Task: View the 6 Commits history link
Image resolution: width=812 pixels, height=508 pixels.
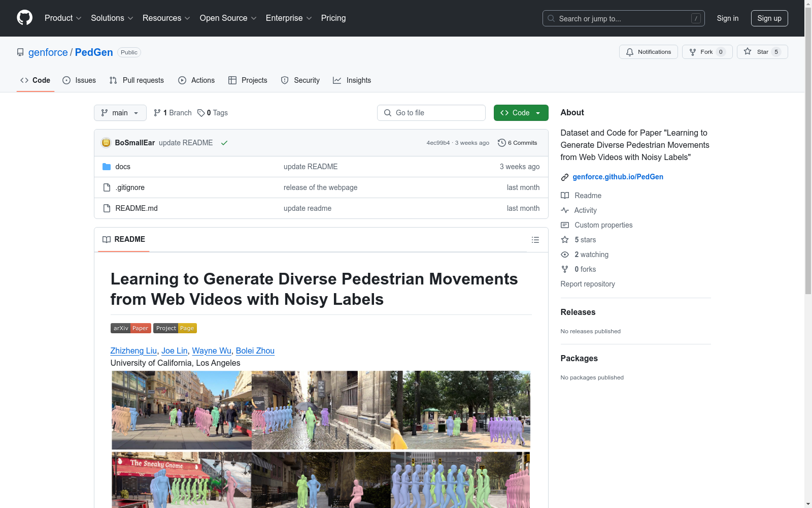Action: pyautogui.click(x=518, y=143)
